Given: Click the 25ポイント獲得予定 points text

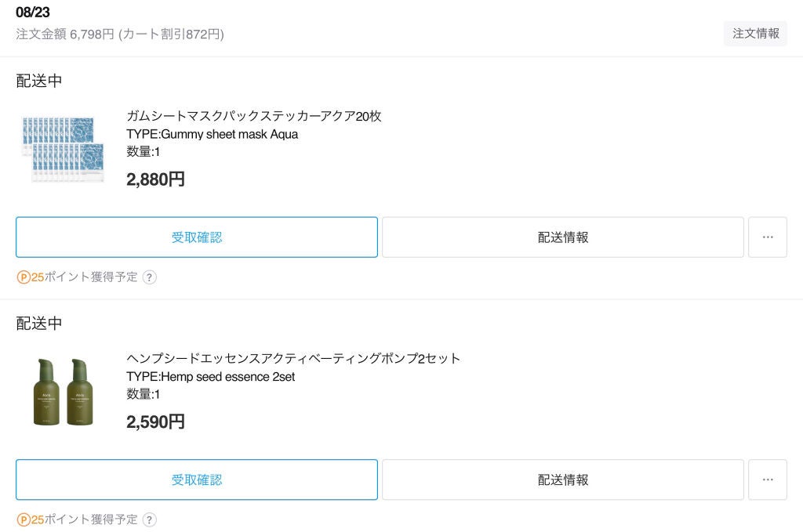Looking at the screenshot, I should [x=82, y=277].
